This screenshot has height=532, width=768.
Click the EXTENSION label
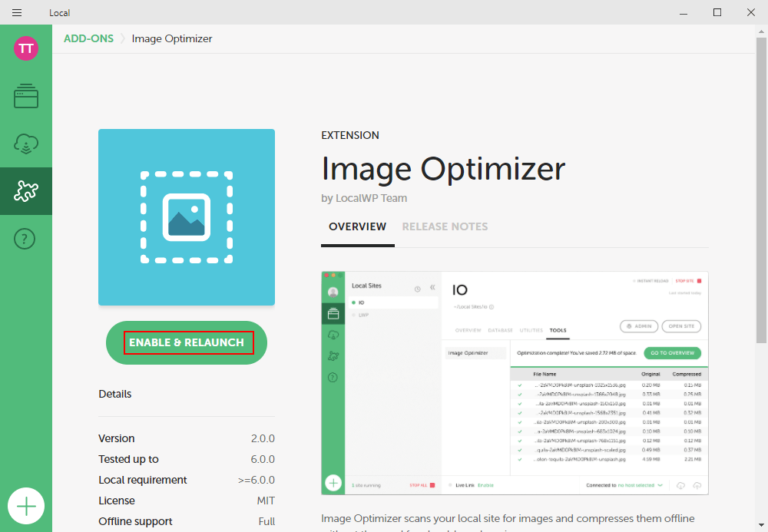click(350, 135)
